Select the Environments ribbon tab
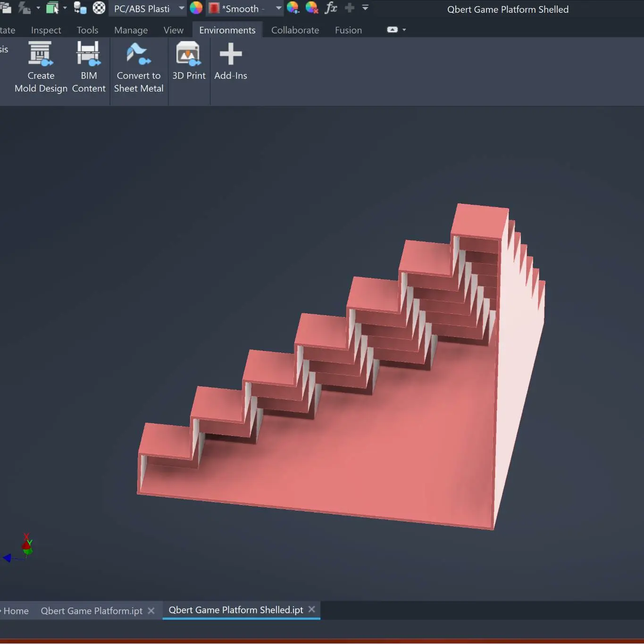Screen dimensions: 644x644 click(x=227, y=30)
